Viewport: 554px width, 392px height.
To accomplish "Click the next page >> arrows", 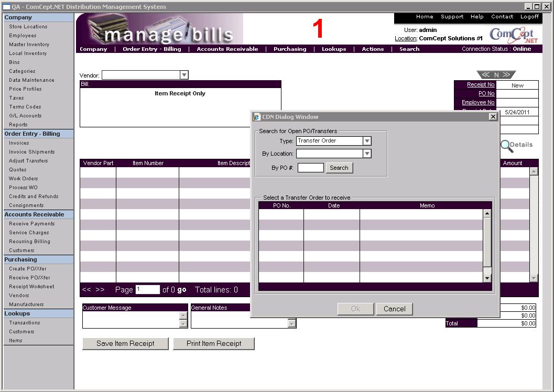I will pyautogui.click(x=100, y=290).
